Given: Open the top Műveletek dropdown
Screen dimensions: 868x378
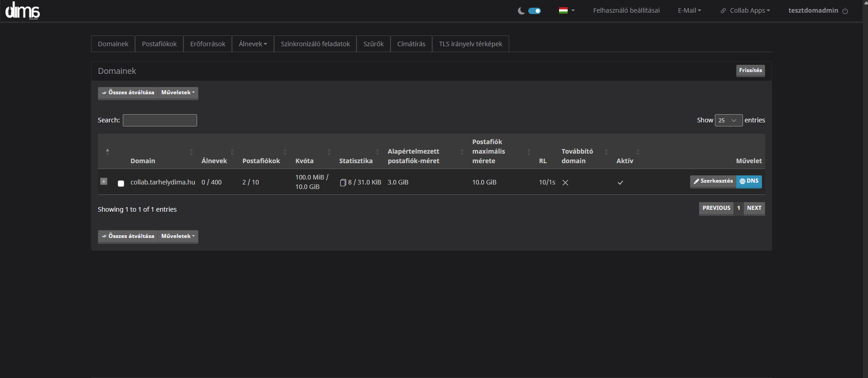Looking at the screenshot, I should coord(178,93).
